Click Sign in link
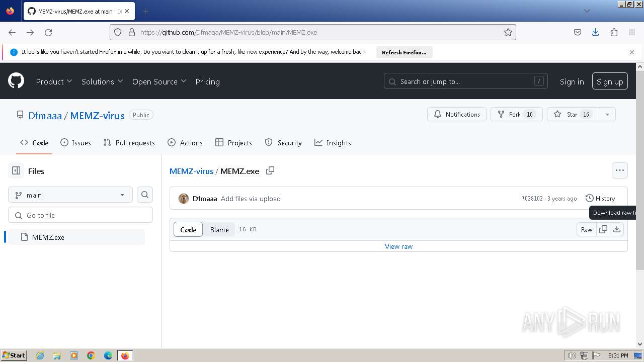The width and height of the screenshot is (644, 362). click(x=572, y=81)
